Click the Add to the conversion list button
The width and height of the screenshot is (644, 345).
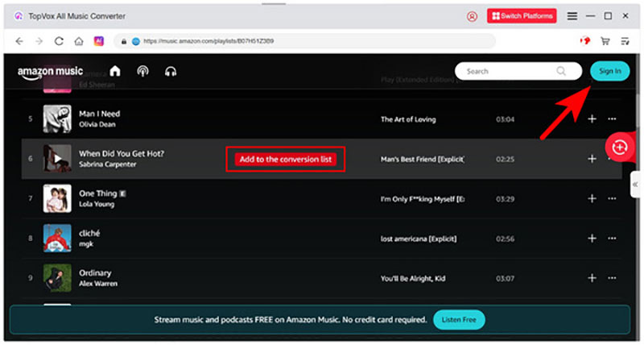pyautogui.click(x=286, y=159)
